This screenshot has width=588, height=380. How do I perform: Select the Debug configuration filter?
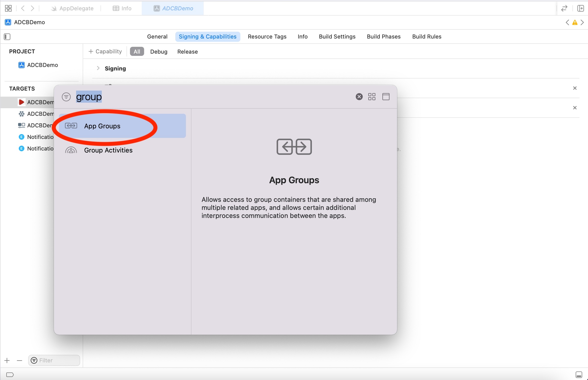(158, 52)
